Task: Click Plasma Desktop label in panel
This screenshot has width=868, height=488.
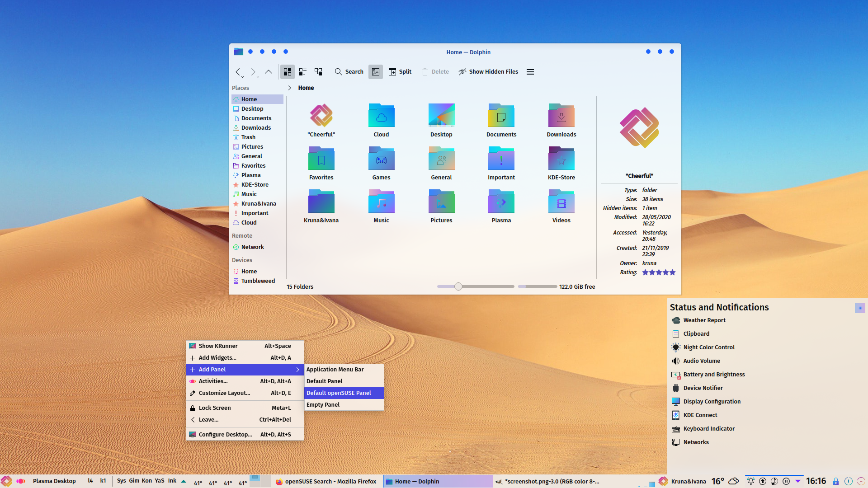Action: click(54, 481)
